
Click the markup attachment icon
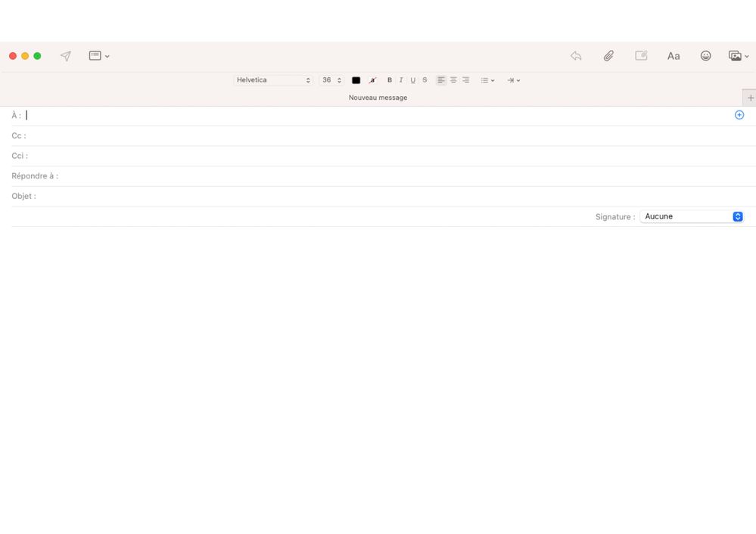(x=641, y=56)
